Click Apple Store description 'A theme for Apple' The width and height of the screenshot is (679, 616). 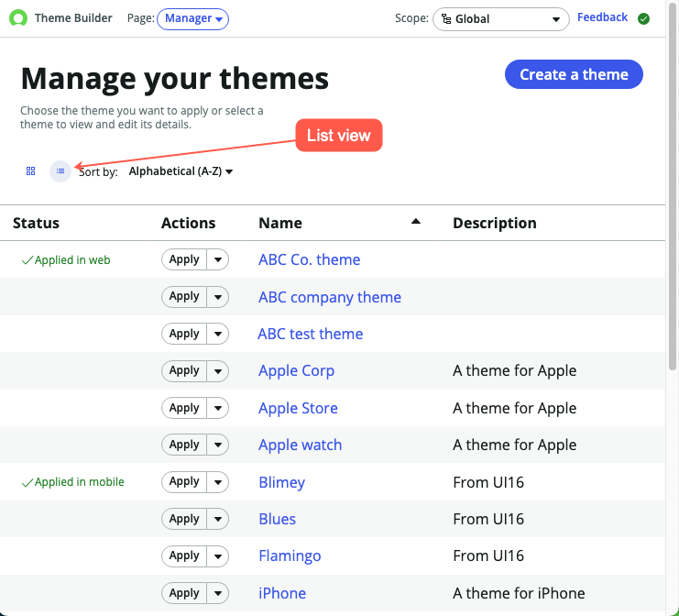click(514, 409)
